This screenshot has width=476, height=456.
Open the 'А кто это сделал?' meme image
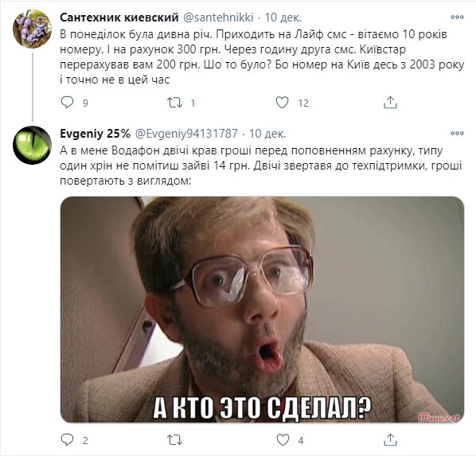point(263,310)
